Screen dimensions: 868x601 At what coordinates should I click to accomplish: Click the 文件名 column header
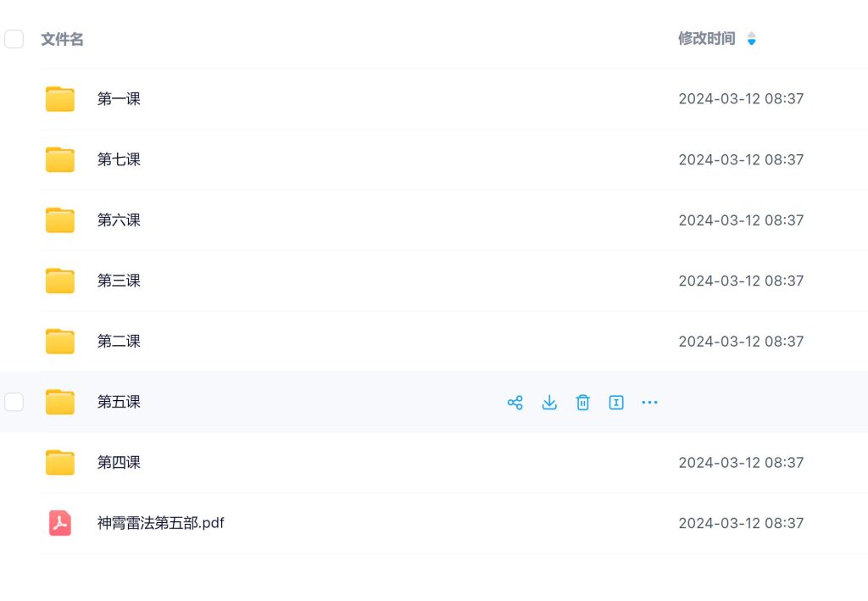click(x=61, y=38)
